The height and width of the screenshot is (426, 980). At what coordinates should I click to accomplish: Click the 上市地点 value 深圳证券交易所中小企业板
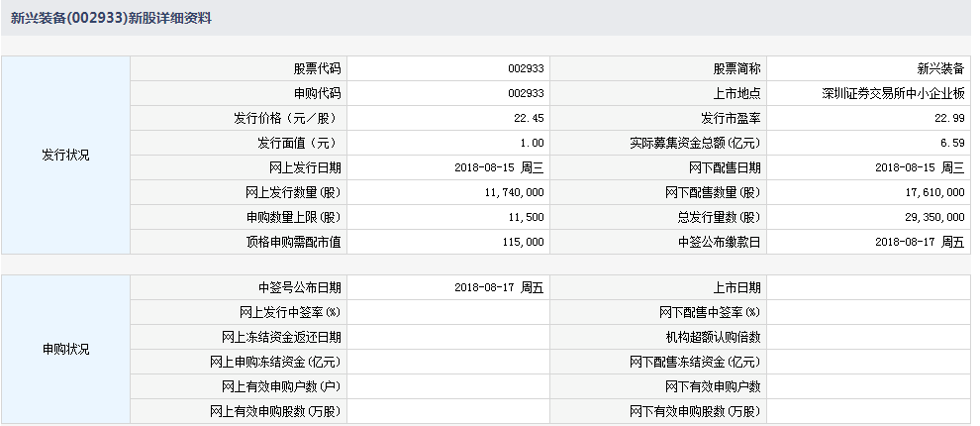click(893, 94)
